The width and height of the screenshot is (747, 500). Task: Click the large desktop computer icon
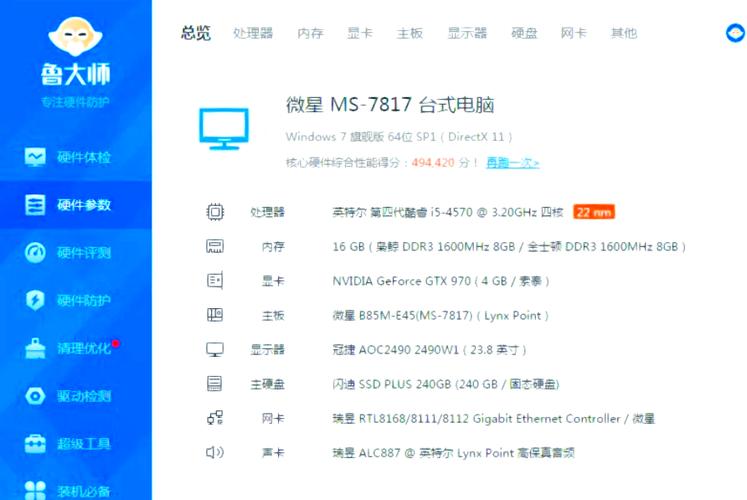(x=224, y=128)
